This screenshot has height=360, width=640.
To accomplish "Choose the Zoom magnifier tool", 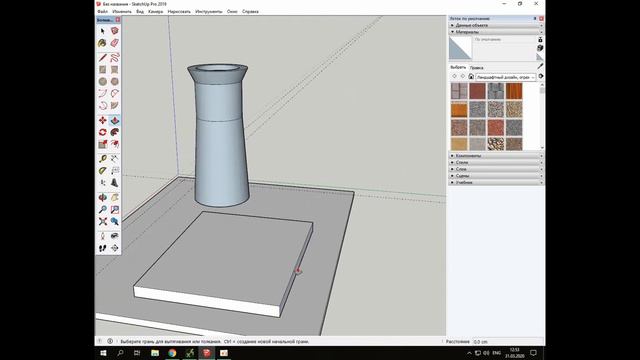I will point(102,209).
